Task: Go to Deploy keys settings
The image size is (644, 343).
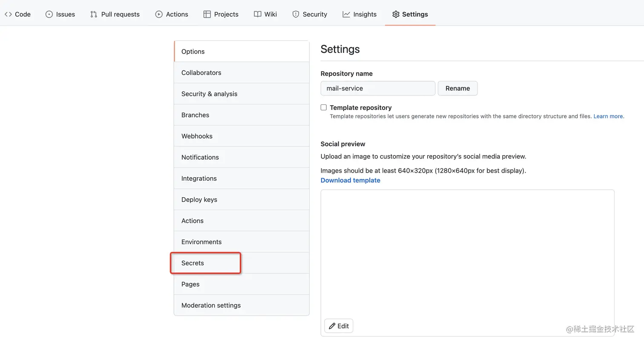Action: pyautogui.click(x=199, y=199)
